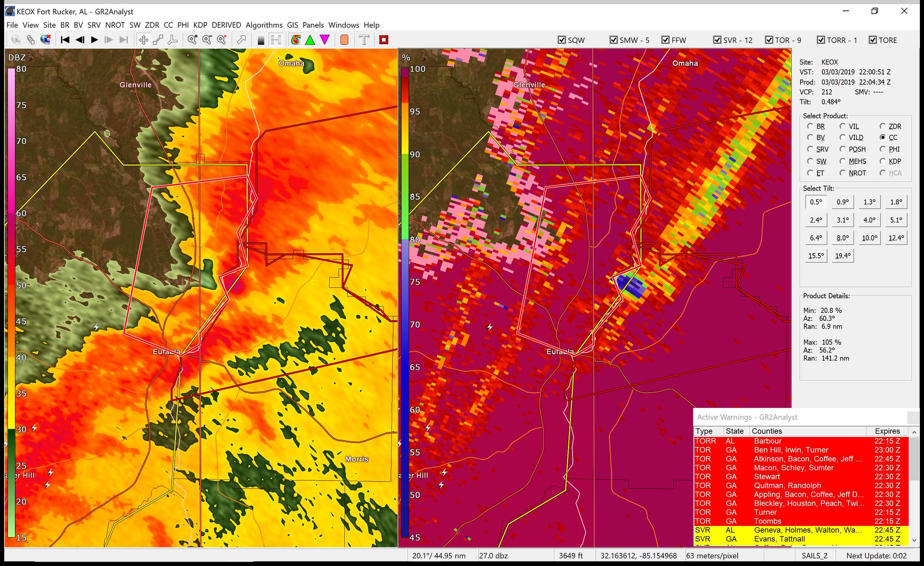Open the Algorithms menu

(x=264, y=25)
